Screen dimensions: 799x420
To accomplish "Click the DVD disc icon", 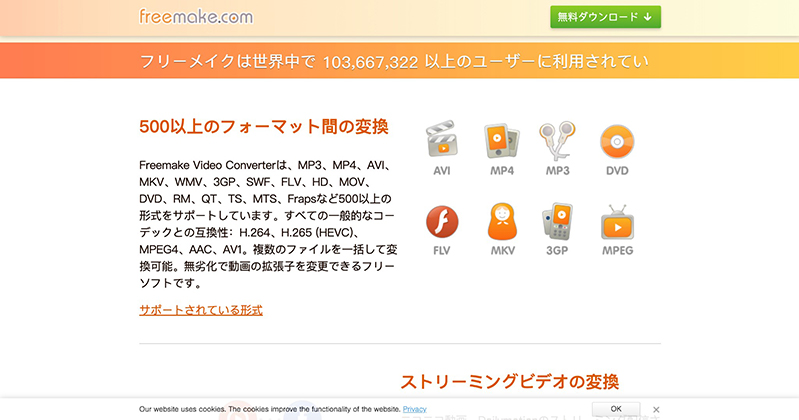I will 617,141.
